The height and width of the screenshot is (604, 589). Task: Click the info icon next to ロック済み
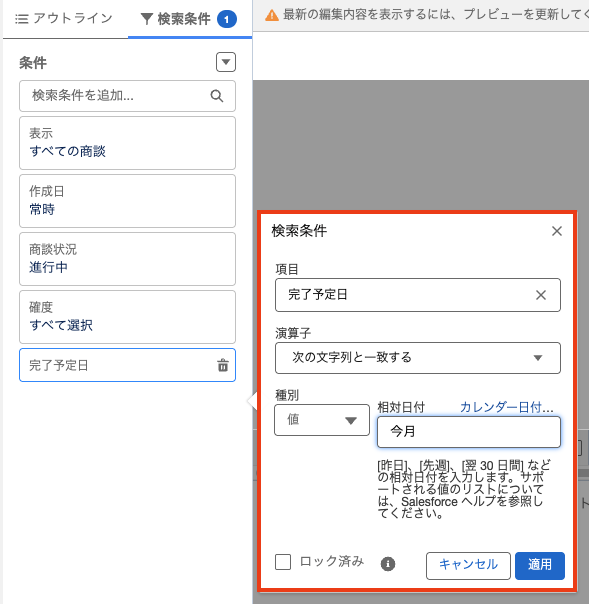pyautogui.click(x=388, y=564)
